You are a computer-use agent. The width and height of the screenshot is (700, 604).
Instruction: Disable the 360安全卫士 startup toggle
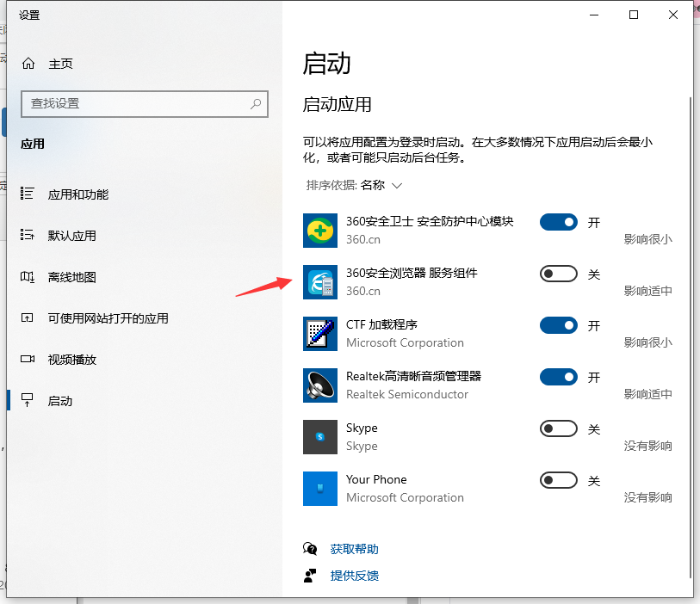[x=558, y=222]
